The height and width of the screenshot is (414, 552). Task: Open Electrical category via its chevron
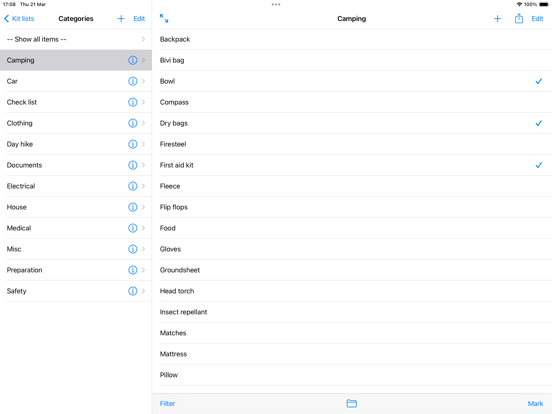click(143, 186)
